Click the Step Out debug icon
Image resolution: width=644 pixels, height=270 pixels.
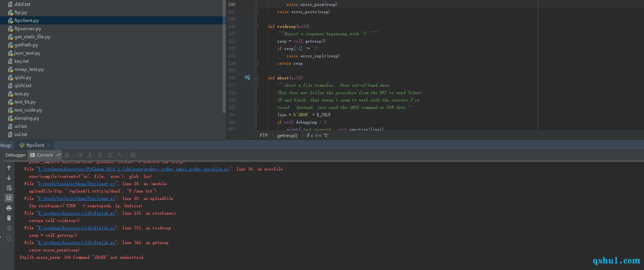point(110,155)
